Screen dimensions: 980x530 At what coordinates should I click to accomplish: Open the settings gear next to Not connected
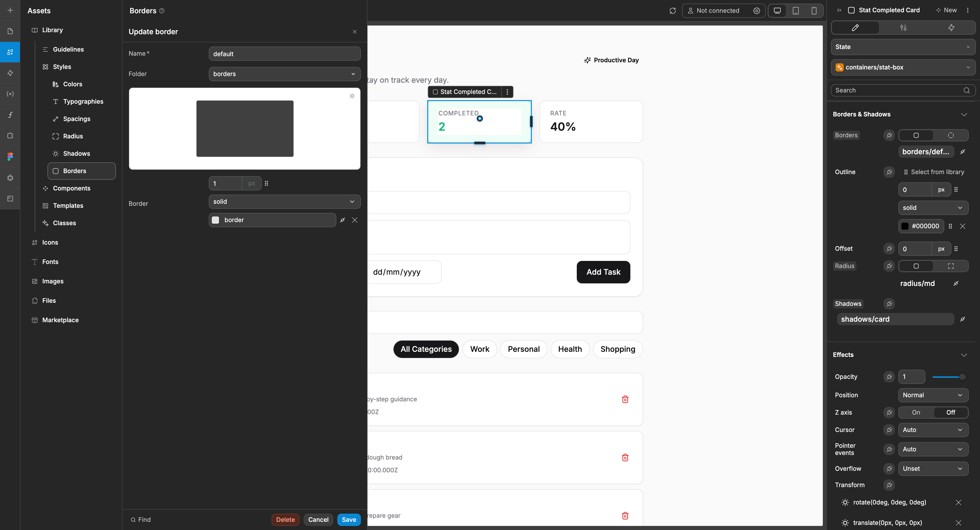[756, 11]
